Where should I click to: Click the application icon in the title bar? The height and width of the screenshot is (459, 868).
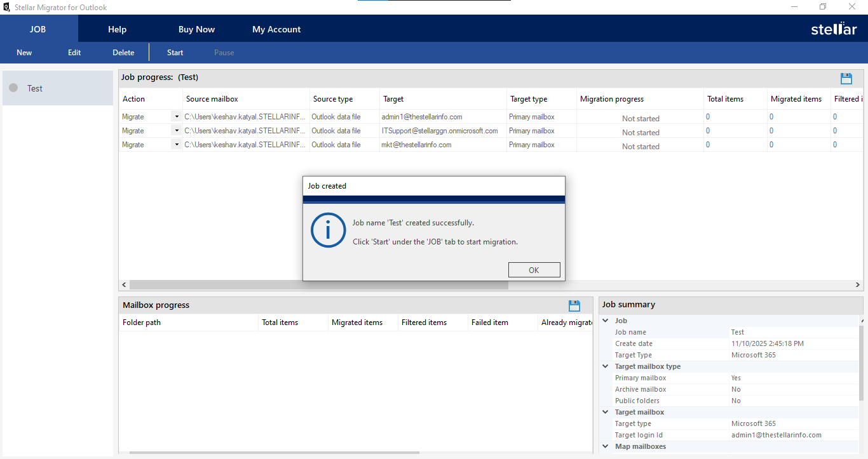click(6, 7)
